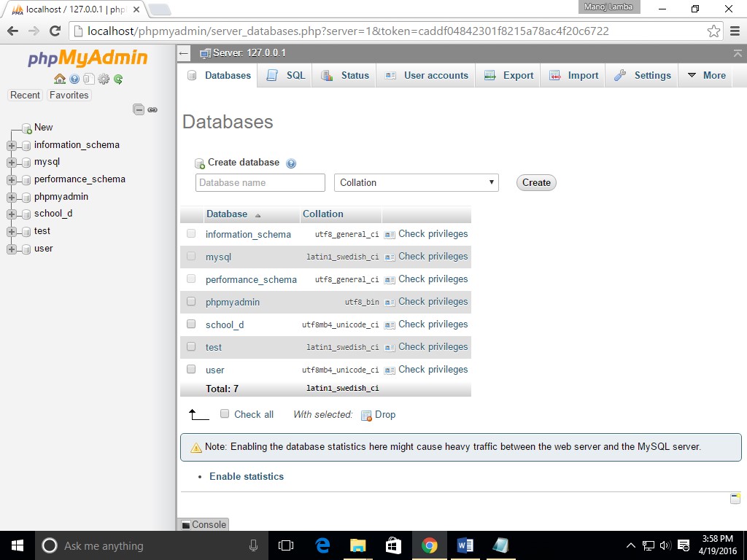The height and width of the screenshot is (560, 747).
Task: Tick the mysql row checkbox
Action: (x=191, y=256)
